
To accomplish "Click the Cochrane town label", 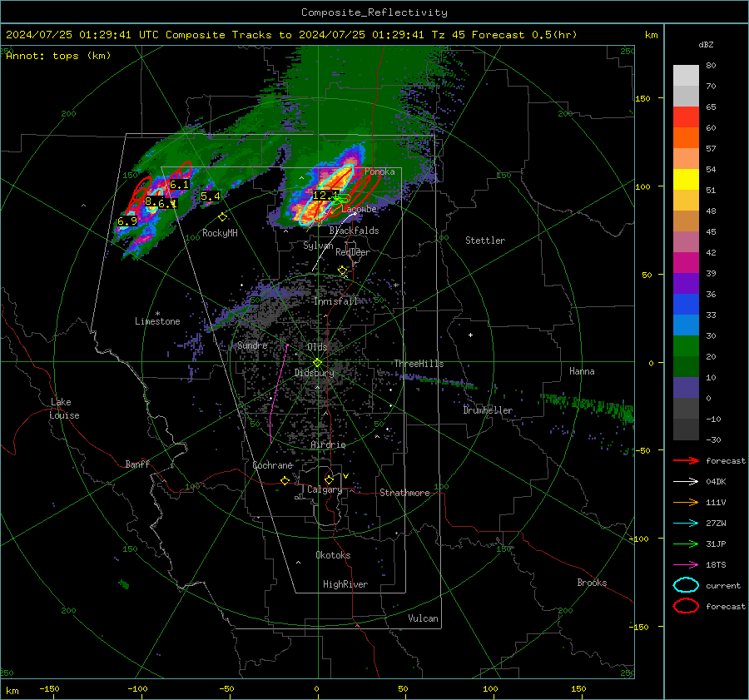I will 272,465.
